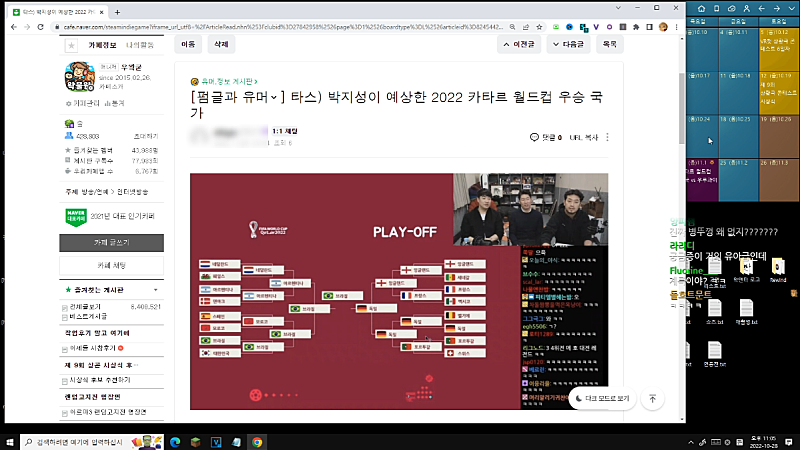Click the scroll-to-top arrow button
The width and height of the screenshot is (800, 450).
click(653, 398)
